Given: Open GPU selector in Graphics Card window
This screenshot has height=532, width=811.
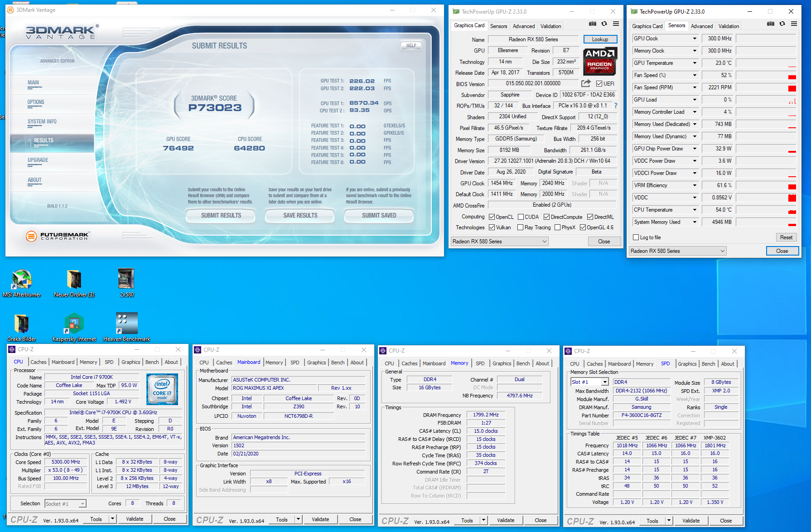Looking at the screenshot, I should pos(499,242).
